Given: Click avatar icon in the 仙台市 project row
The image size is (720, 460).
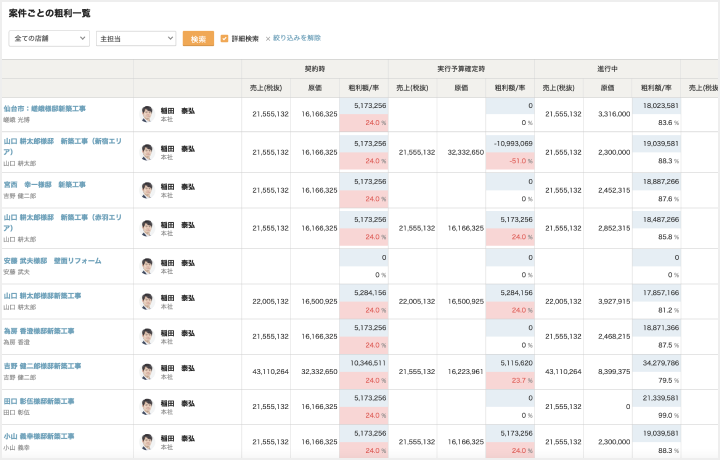Looking at the screenshot, I should pyautogui.click(x=148, y=114).
